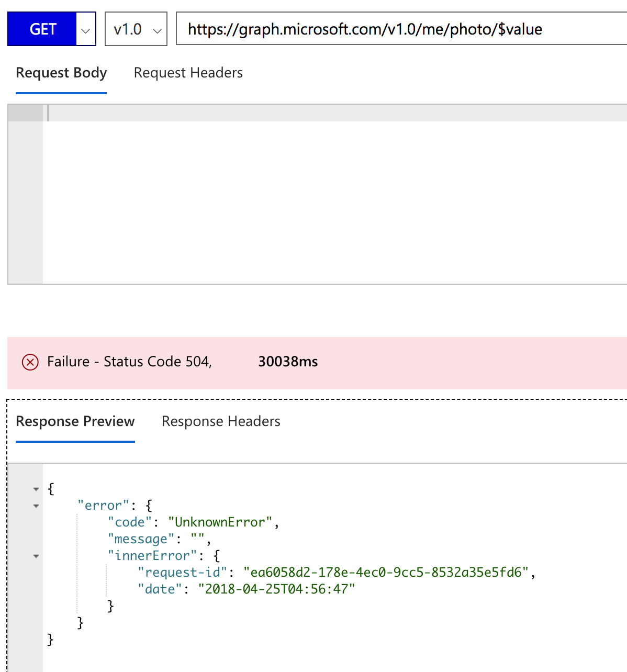Click the request-id value ea6058d2-178e-4ec0-9cc5-8532a35e5fd6

pyautogui.click(x=386, y=573)
